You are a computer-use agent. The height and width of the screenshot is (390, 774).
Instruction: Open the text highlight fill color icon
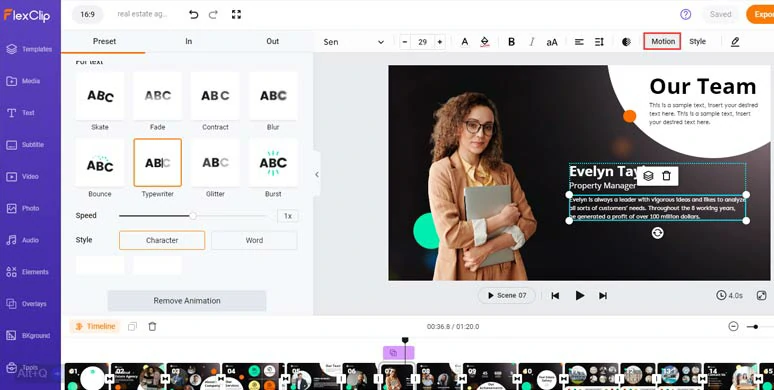pyautogui.click(x=485, y=42)
